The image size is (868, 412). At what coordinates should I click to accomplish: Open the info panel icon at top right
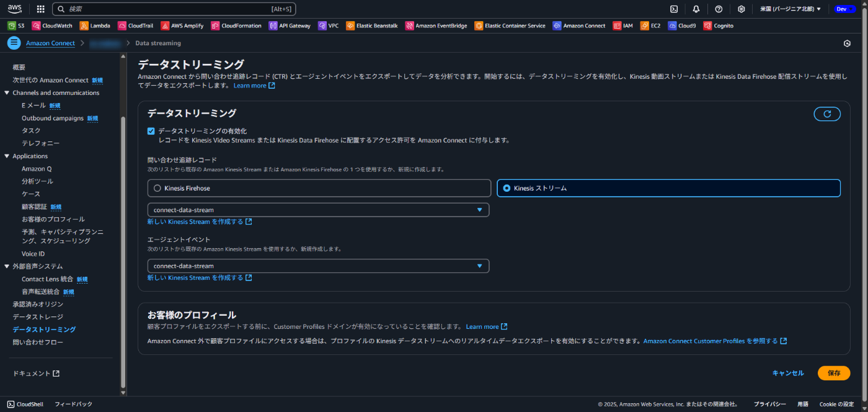847,43
